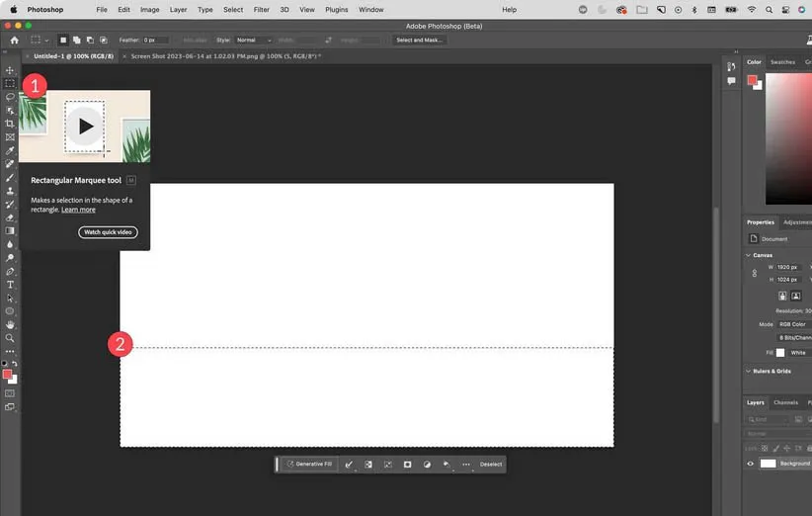Select the Move tool
Image resolution: width=812 pixels, height=516 pixels.
click(x=10, y=70)
